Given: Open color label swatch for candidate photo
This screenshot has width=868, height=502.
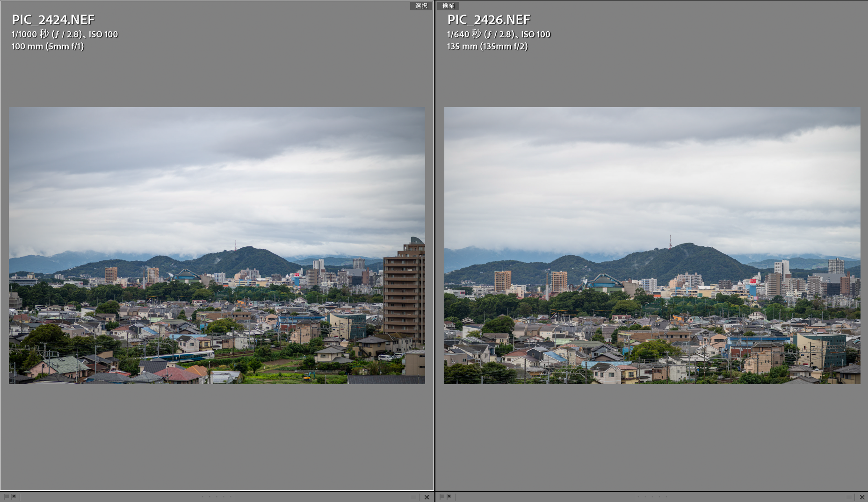Looking at the screenshot, I should coord(849,497).
